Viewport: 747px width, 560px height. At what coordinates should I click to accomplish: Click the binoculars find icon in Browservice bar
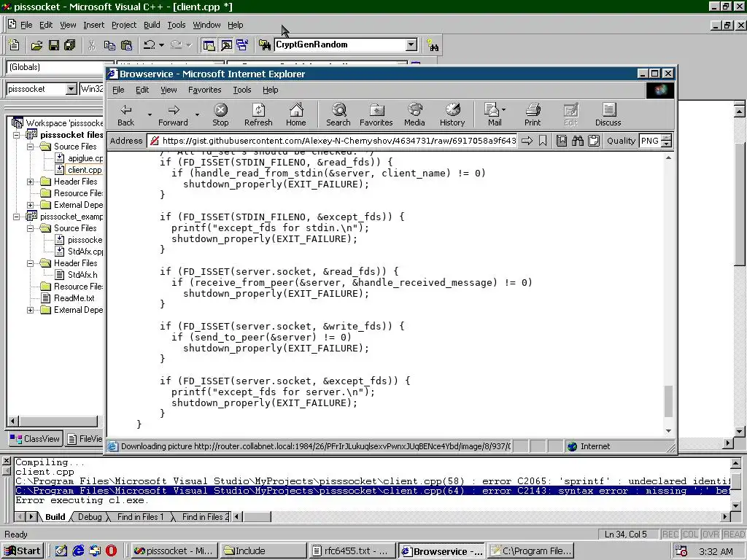[x=578, y=141]
